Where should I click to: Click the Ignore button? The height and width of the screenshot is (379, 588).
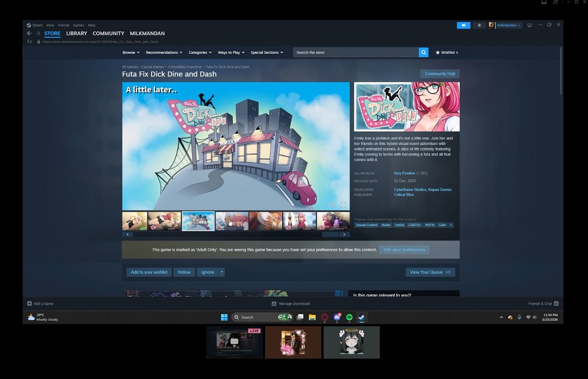click(208, 272)
